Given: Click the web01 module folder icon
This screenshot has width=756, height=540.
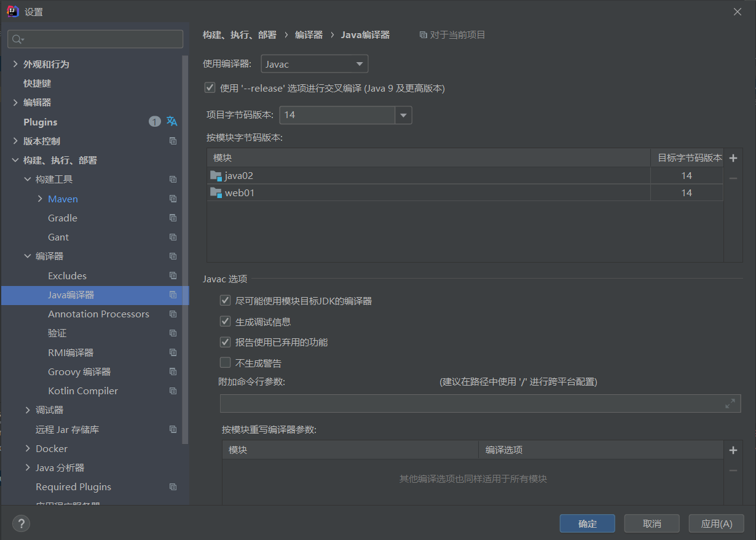Looking at the screenshot, I should (x=216, y=193).
